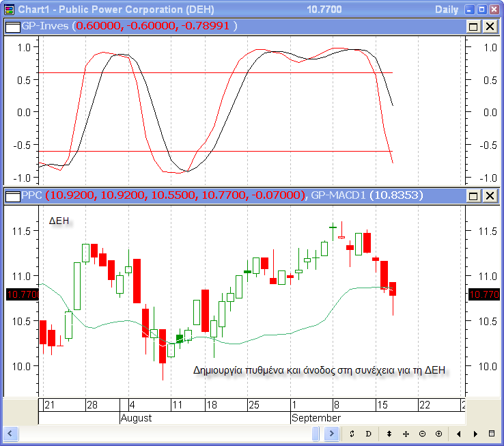Click the Greek annotation text on chart

coord(319,370)
